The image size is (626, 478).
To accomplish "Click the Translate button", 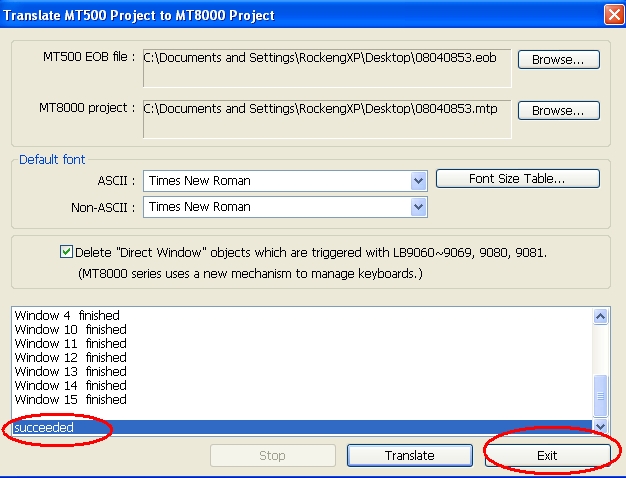I will coord(410,455).
